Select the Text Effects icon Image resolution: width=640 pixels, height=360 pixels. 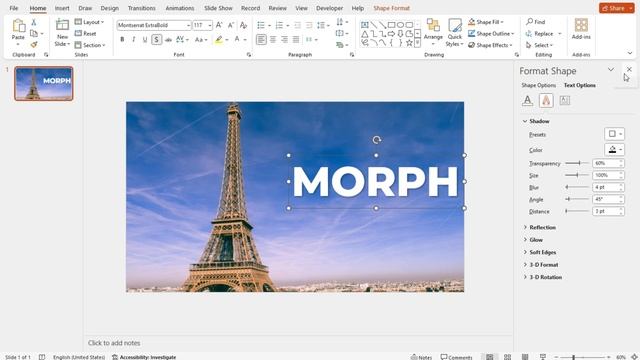546,100
